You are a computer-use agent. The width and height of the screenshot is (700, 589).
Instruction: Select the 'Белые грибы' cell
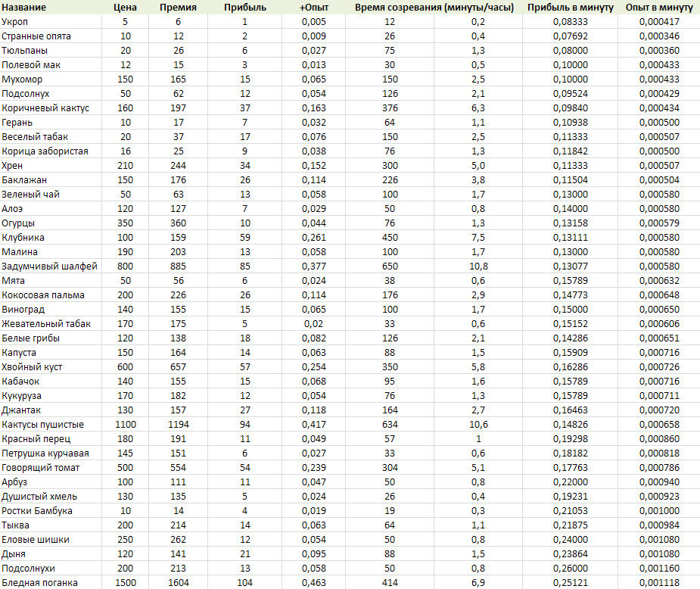tap(31, 338)
